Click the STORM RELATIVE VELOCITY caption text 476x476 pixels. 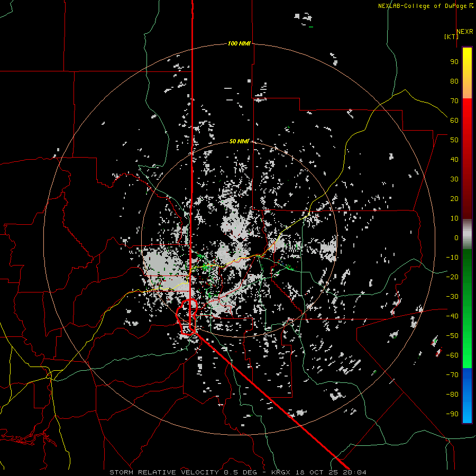click(164, 472)
